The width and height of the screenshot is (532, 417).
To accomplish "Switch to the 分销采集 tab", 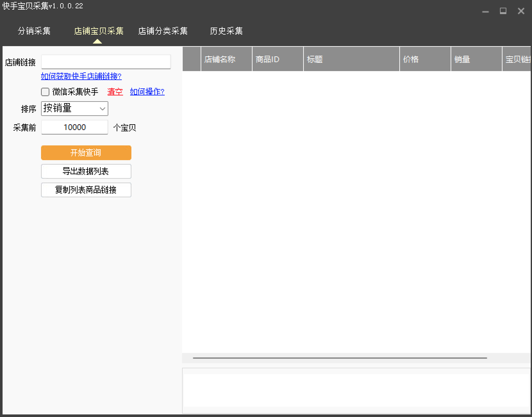I will (34, 31).
